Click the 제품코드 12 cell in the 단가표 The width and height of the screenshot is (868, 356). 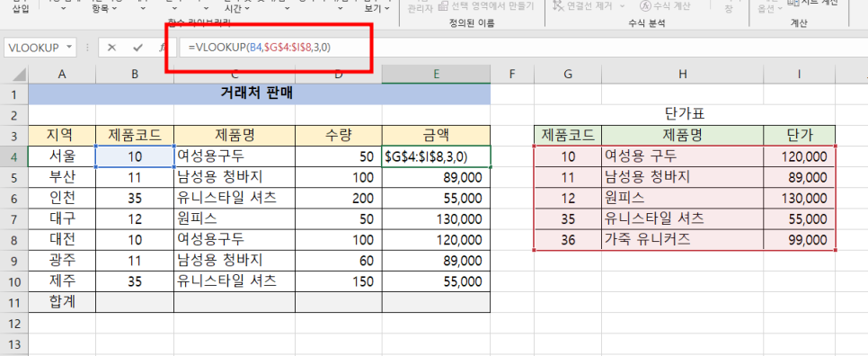point(568,198)
